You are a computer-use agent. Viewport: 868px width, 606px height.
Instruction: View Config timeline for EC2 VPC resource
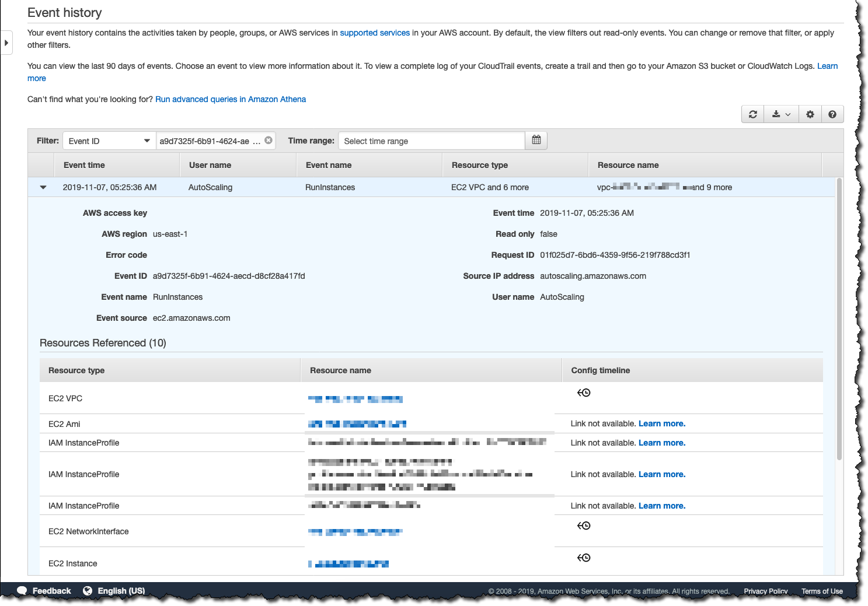(x=584, y=392)
